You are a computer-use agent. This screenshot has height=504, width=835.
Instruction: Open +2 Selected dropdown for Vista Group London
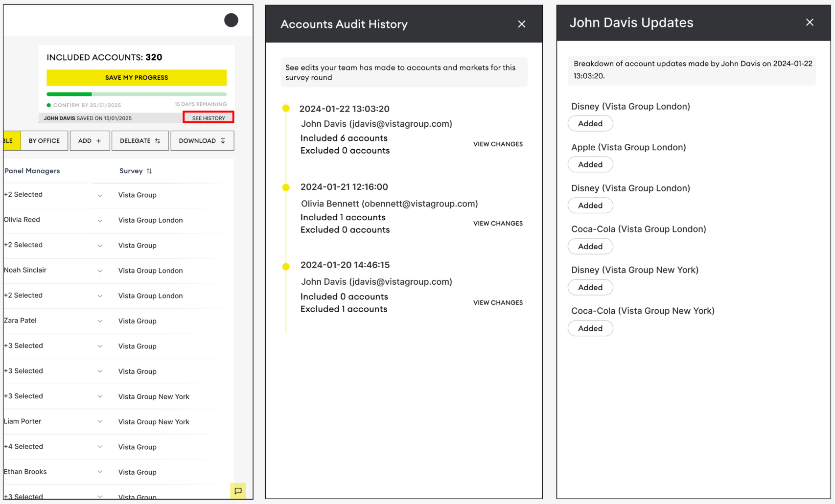pyautogui.click(x=100, y=296)
